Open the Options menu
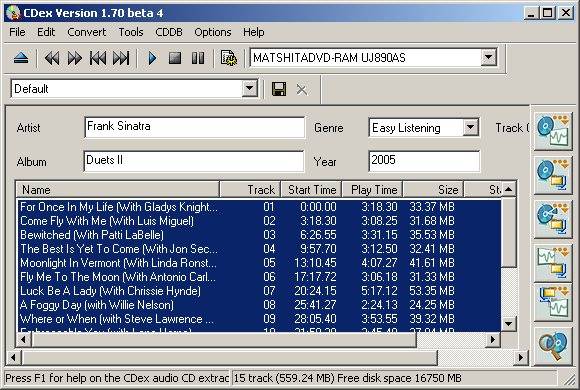Screen dimensions: 580x390 [x=213, y=32]
